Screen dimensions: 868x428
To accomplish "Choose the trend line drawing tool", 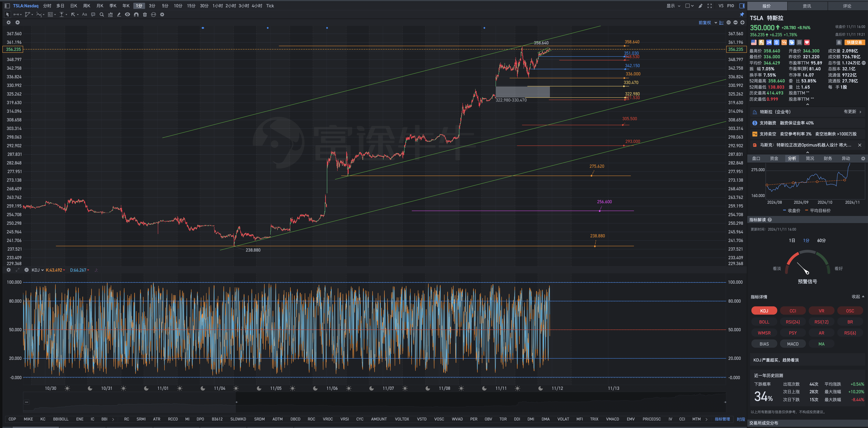I will [16, 14].
